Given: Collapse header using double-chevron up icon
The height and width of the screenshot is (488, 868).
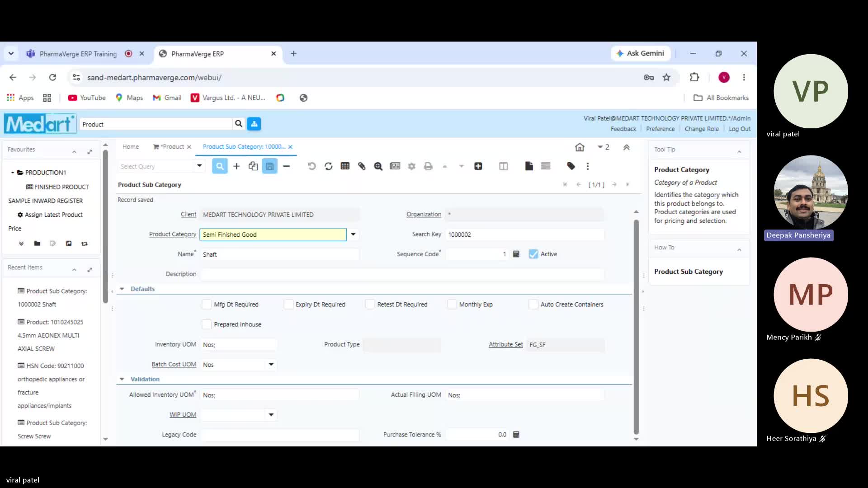Looking at the screenshot, I should pos(627,147).
